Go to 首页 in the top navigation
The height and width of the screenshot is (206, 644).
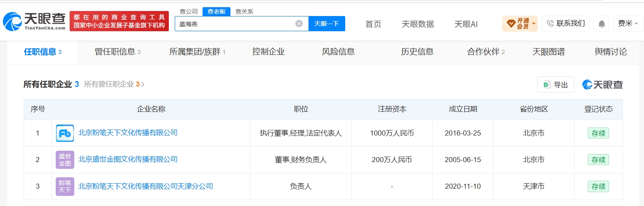click(x=373, y=24)
